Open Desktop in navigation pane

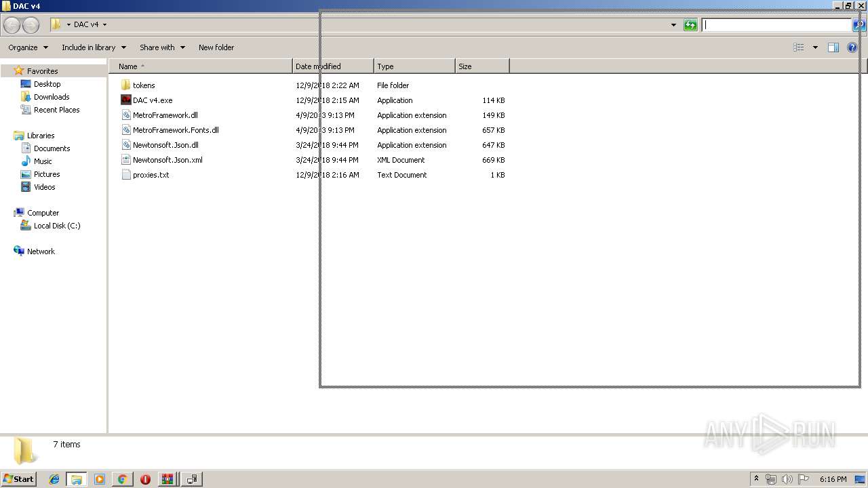pyautogui.click(x=47, y=84)
